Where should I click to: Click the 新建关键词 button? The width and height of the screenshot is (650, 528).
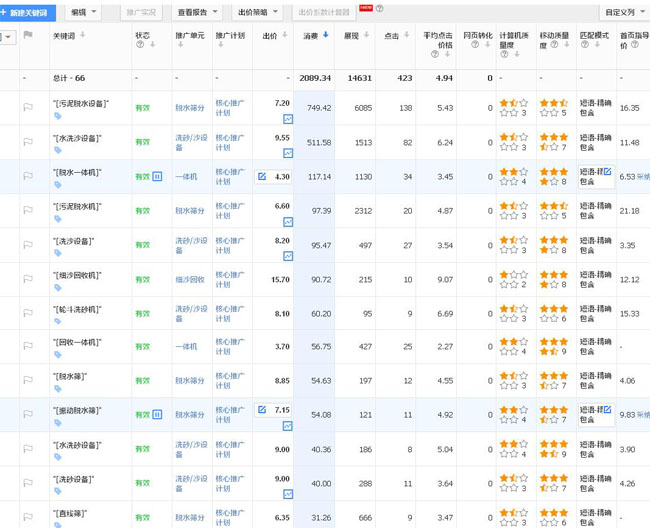[x=27, y=13]
